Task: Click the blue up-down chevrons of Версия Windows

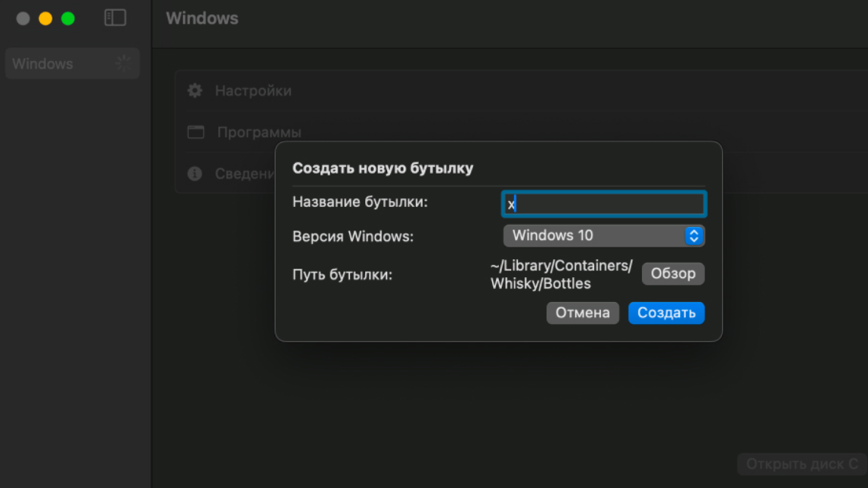Action: (x=694, y=236)
